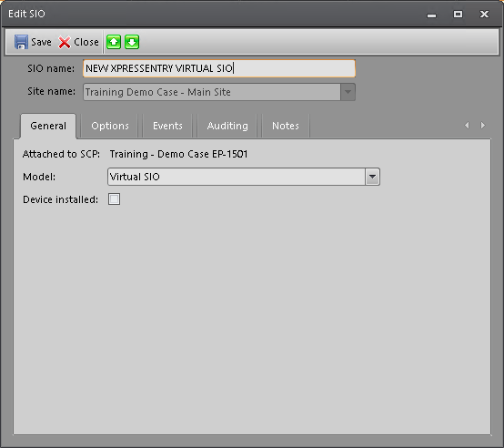
Task: Expand the Model dropdown arrow
Action: (372, 177)
